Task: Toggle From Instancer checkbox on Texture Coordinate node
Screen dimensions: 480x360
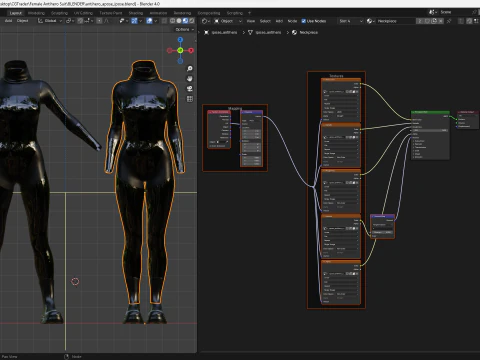Action: pyautogui.click(x=211, y=146)
